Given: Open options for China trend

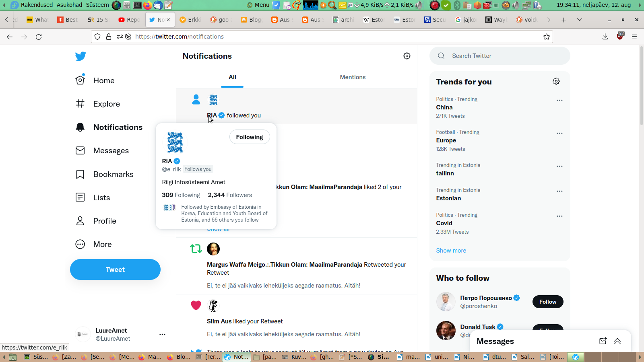Looking at the screenshot, I should pos(559,100).
